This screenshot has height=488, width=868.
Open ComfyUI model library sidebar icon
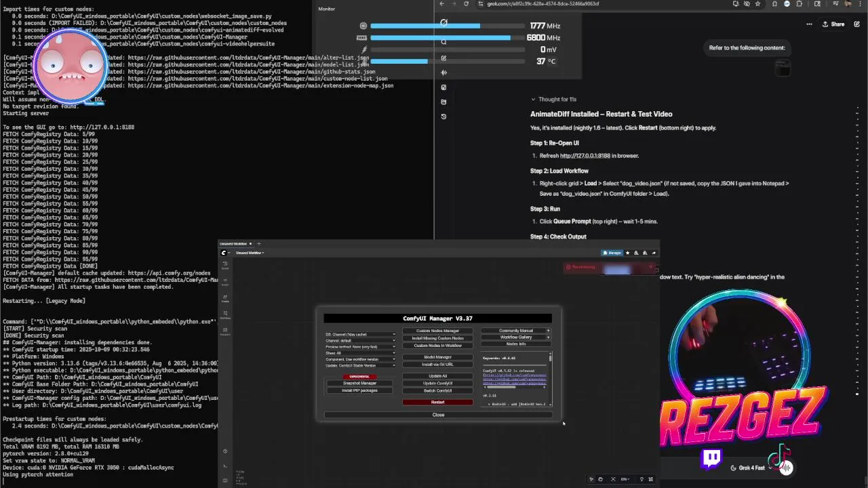tap(225, 298)
